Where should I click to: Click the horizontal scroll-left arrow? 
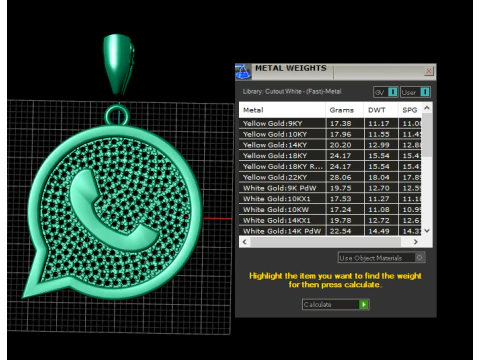[245, 242]
